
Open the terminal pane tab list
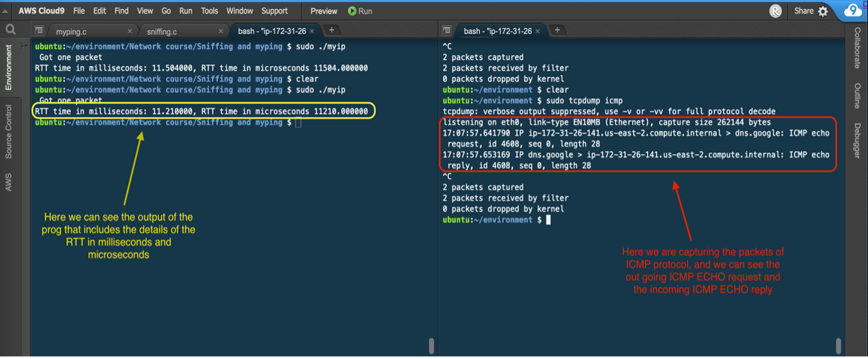pyautogui.click(x=447, y=29)
